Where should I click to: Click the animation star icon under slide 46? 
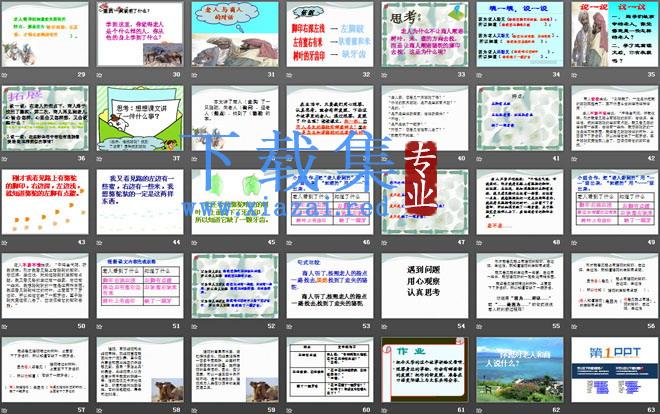click(289, 242)
